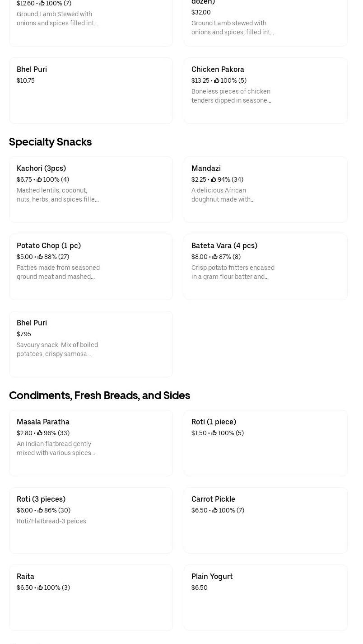
Task: View Bateta Vara (4 pcs) item name
Action: coord(224,245)
